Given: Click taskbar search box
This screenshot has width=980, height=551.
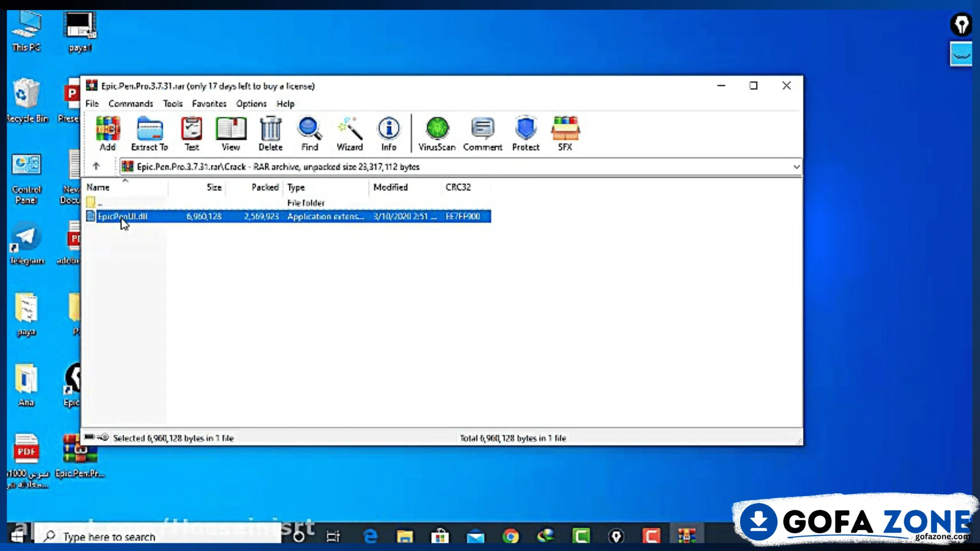Looking at the screenshot, I should coord(157,536).
